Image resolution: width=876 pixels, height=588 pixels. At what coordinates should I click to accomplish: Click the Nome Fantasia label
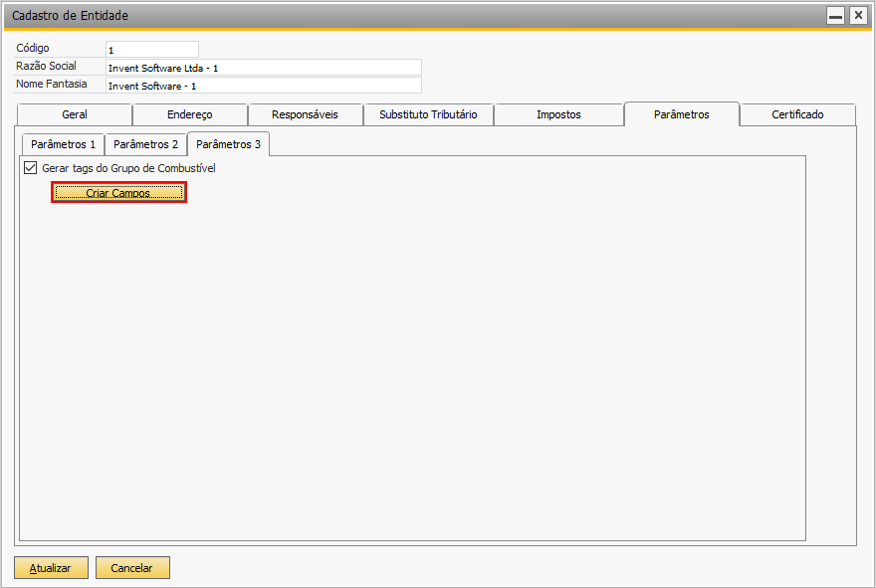coord(52,84)
